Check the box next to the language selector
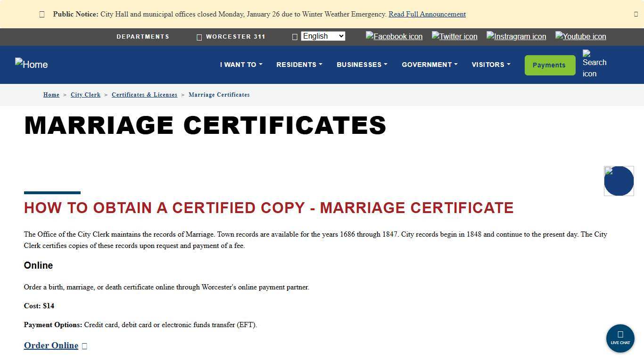644x362 pixels. (295, 36)
